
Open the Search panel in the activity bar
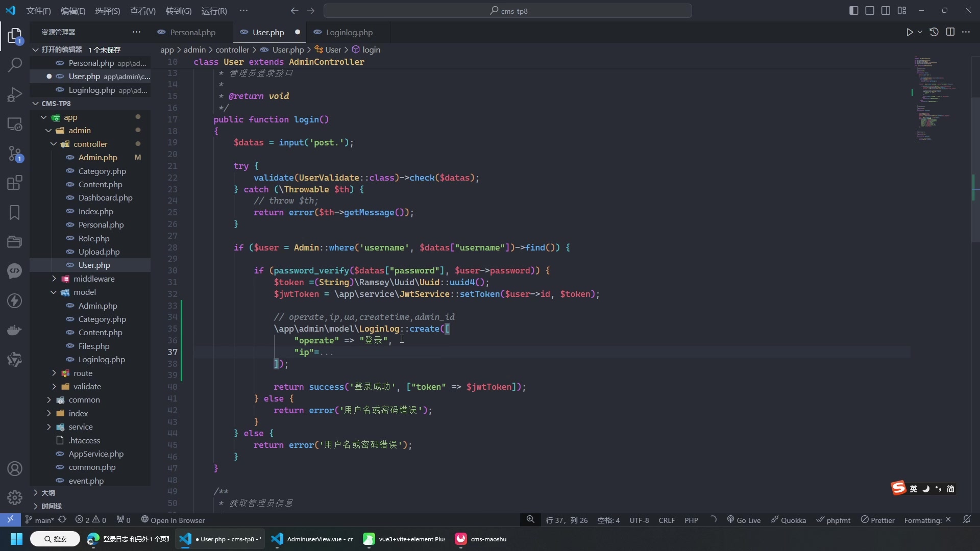(x=15, y=65)
